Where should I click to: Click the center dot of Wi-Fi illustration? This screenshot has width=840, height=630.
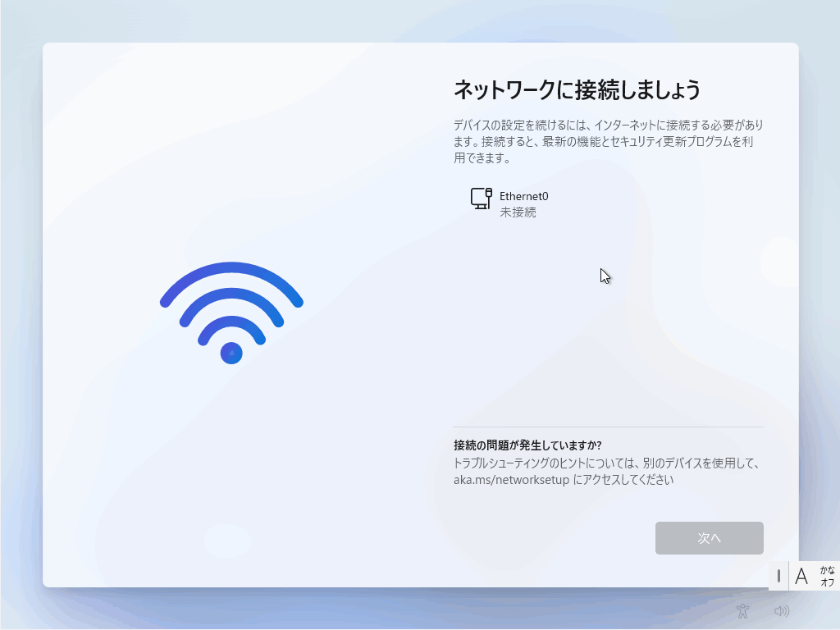(231, 353)
